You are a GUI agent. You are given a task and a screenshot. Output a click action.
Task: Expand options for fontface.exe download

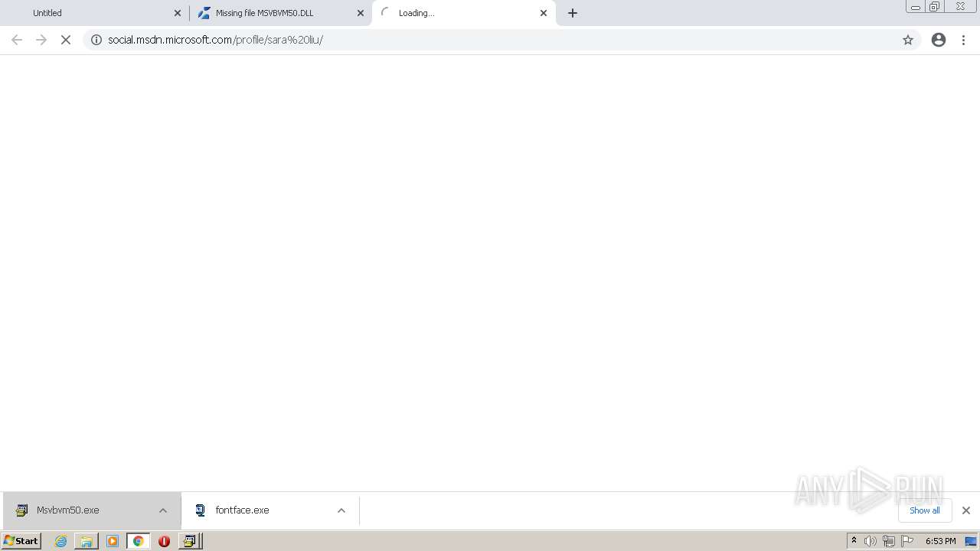341,510
